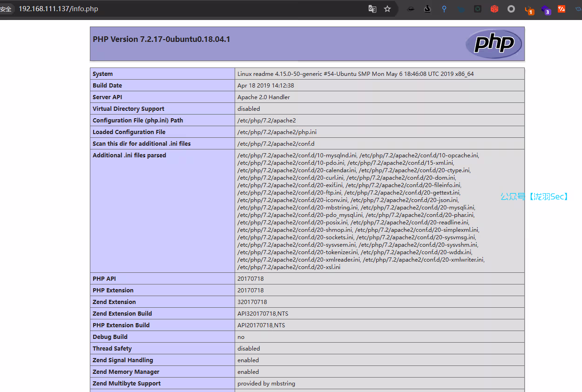Click the URL 192.168.111.137/info.php in address bar

coord(58,9)
